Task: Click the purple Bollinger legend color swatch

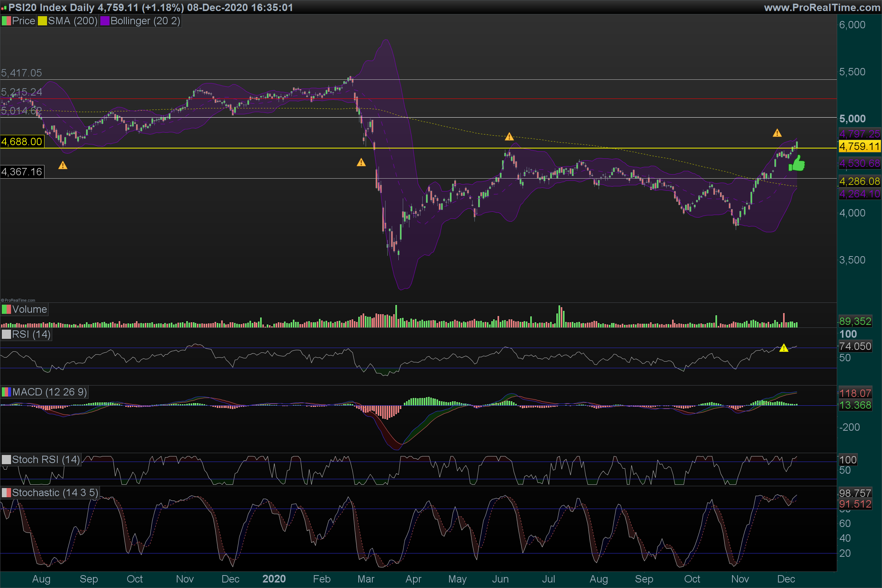Action: tap(105, 21)
